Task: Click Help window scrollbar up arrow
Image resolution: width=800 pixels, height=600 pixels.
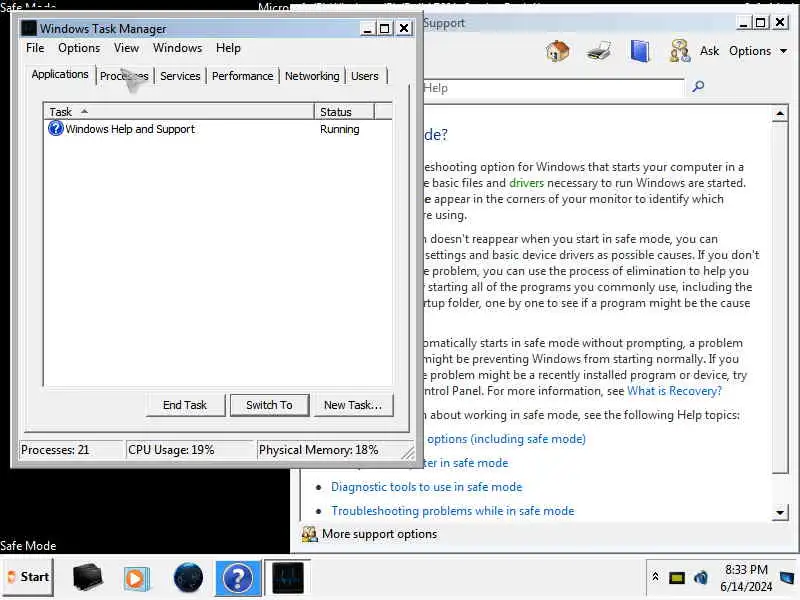Action: 780,113
